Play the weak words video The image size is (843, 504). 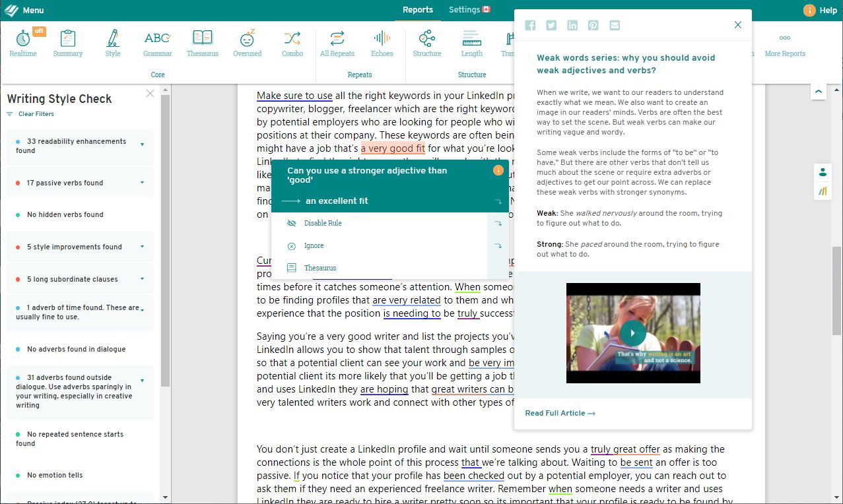[632, 332]
